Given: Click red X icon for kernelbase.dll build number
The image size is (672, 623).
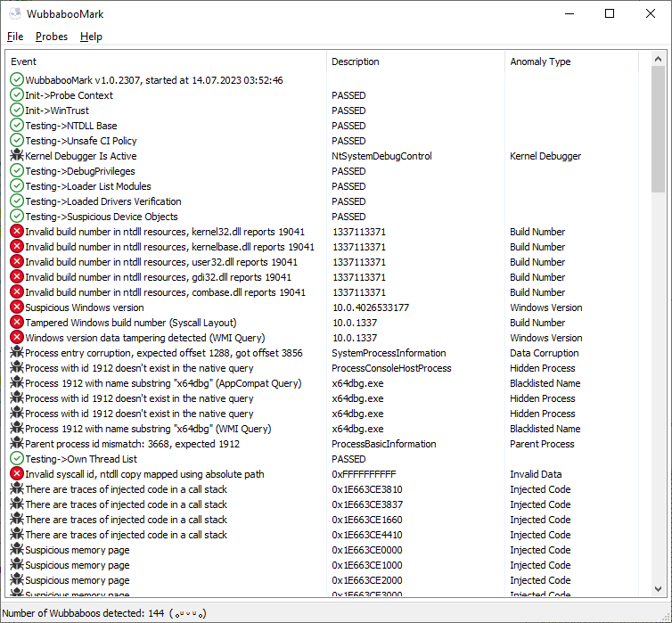Looking at the screenshot, I should (x=17, y=246).
